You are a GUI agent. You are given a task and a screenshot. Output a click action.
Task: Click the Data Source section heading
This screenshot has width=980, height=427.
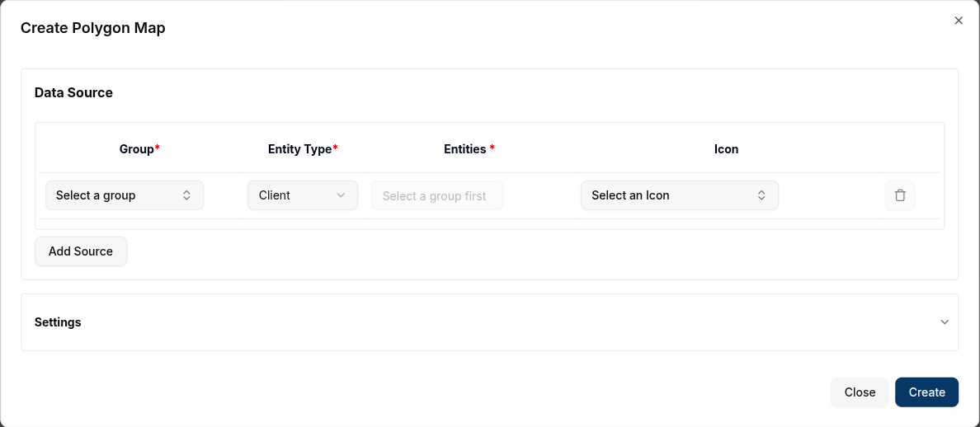point(73,92)
